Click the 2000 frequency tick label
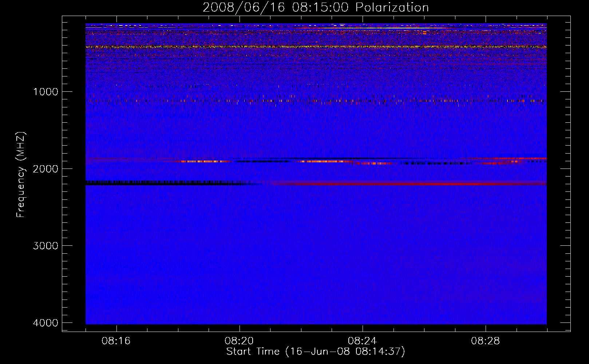Viewport: 589px width, 364px height. [x=46, y=169]
